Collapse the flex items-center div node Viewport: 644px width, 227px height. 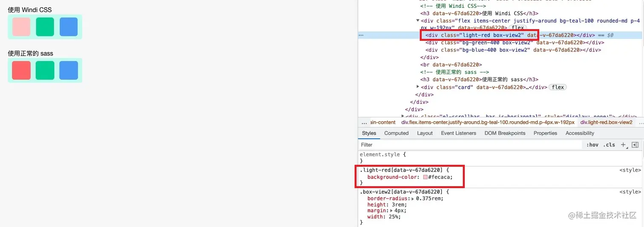(418, 20)
